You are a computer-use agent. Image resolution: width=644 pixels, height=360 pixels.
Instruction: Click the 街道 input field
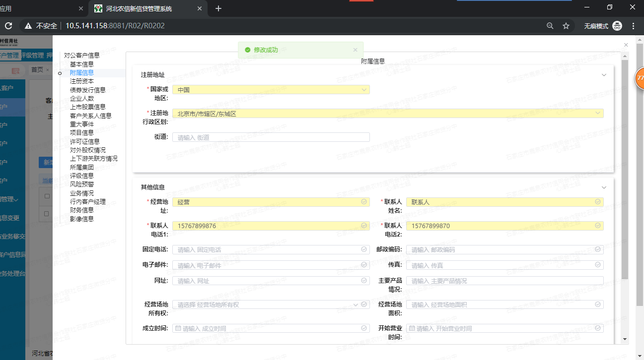[271, 137]
